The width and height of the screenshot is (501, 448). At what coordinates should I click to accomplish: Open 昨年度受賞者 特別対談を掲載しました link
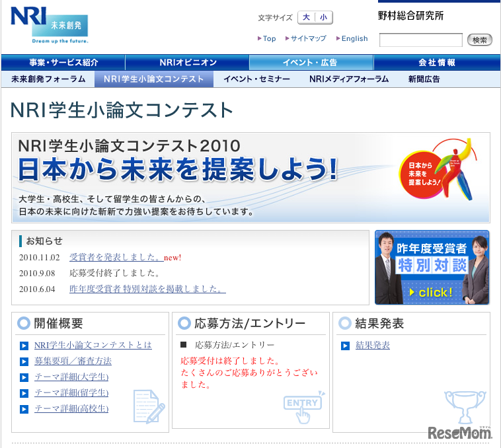147,289
